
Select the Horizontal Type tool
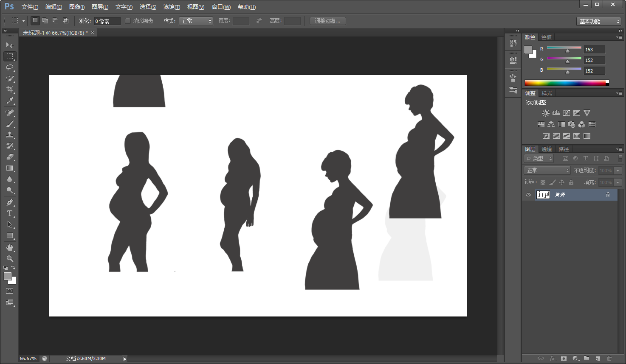pos(10,213)
